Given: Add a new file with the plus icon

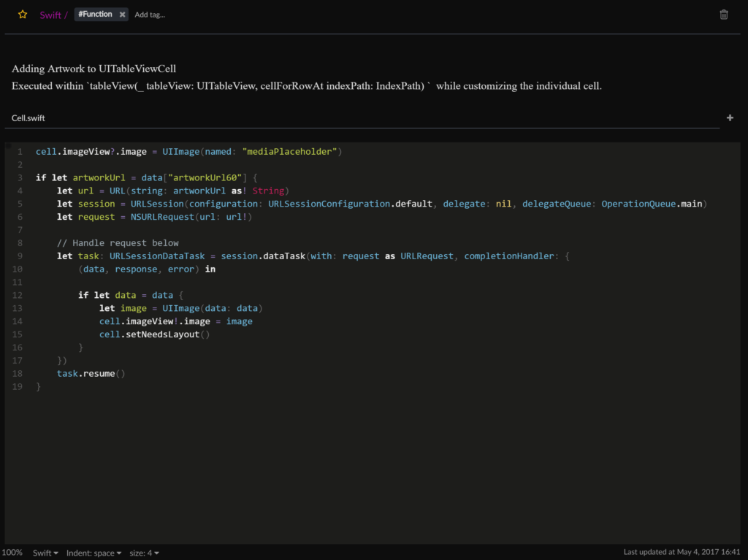Looking at the screenshot, I should tap(730, 118).
